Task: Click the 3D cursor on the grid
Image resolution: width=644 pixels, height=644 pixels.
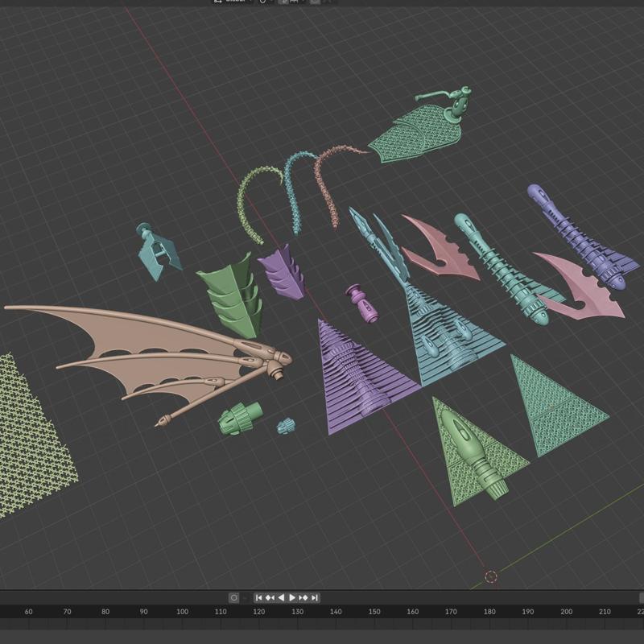Action: [491, 576]
